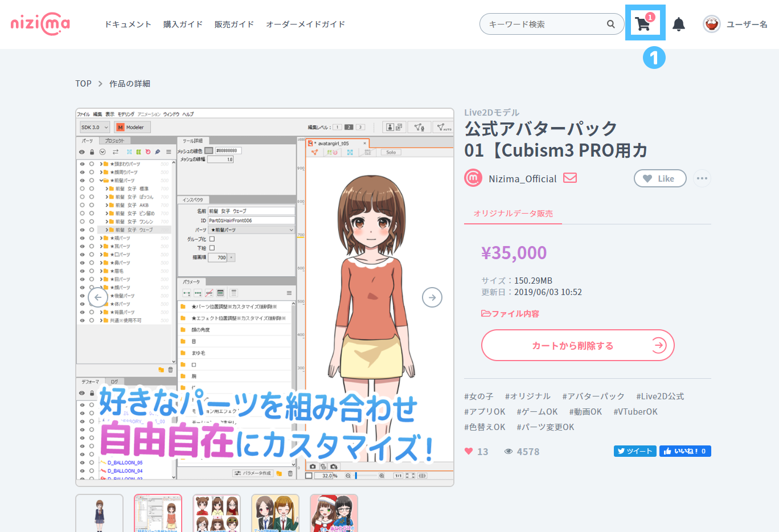Click the Live2Dモデル category label
779x532 pixels.
491,113
